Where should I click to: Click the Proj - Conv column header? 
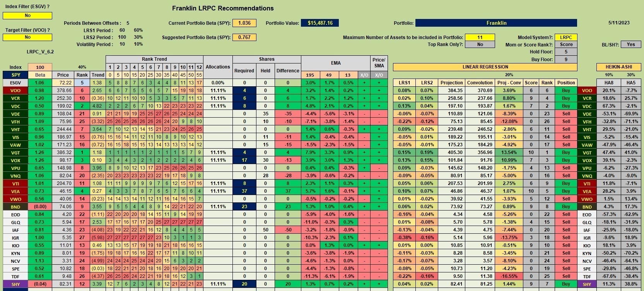click(509, 83)
